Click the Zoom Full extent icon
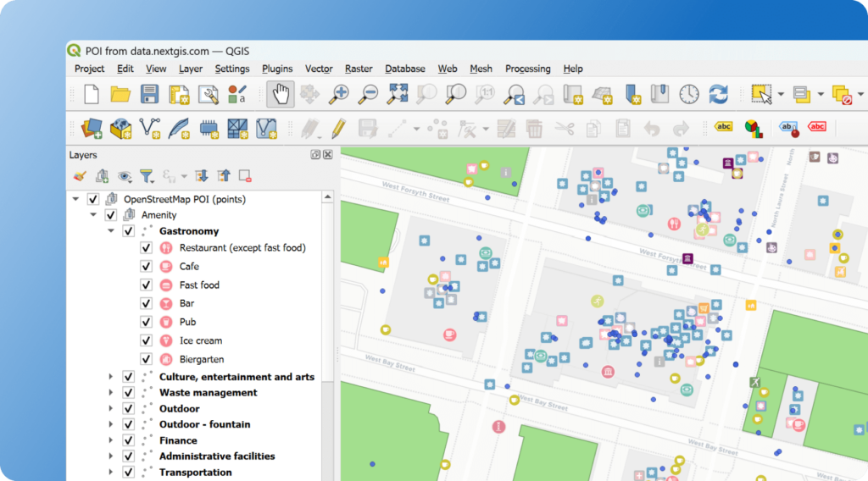The image size is (868, 481). pyautogui.click(x=398, y=94)
